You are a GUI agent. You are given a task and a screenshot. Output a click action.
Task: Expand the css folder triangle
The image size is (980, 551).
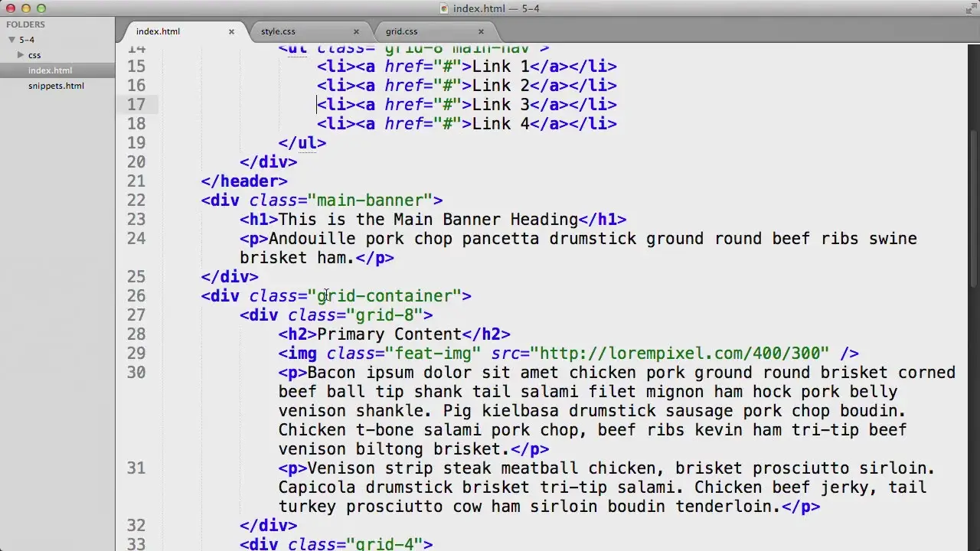point(21,55)
